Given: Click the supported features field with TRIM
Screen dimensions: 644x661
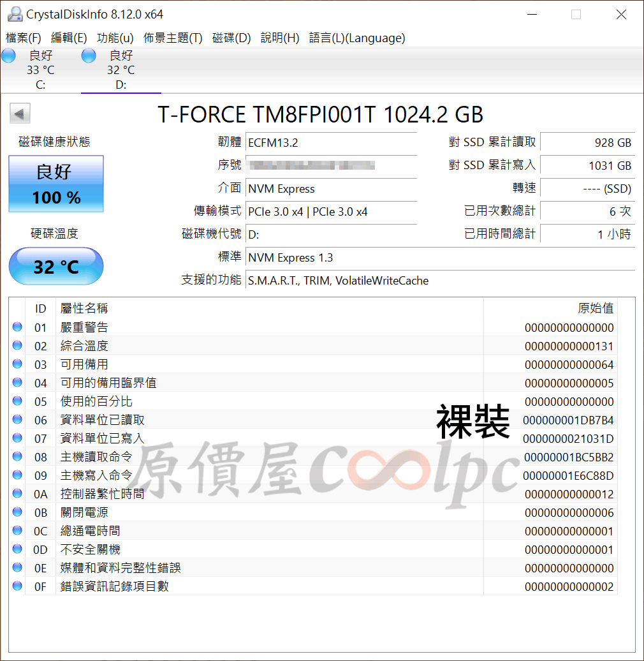Looking at the screenshot, I should click(x=440, y=280).
